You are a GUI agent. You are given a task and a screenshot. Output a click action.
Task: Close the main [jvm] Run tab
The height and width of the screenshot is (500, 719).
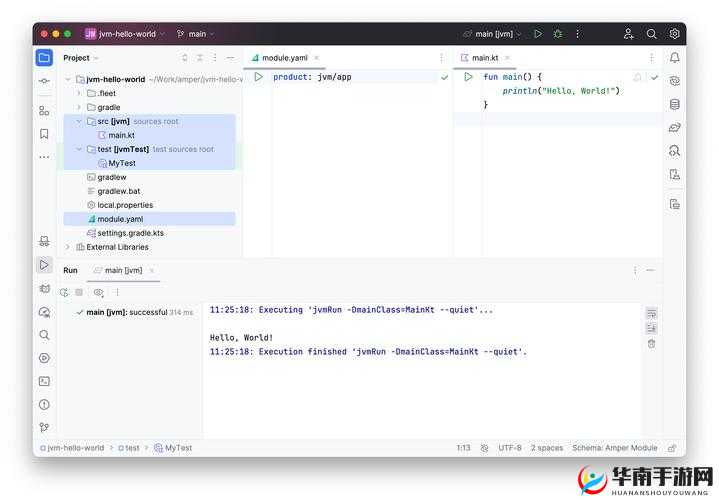152,270
